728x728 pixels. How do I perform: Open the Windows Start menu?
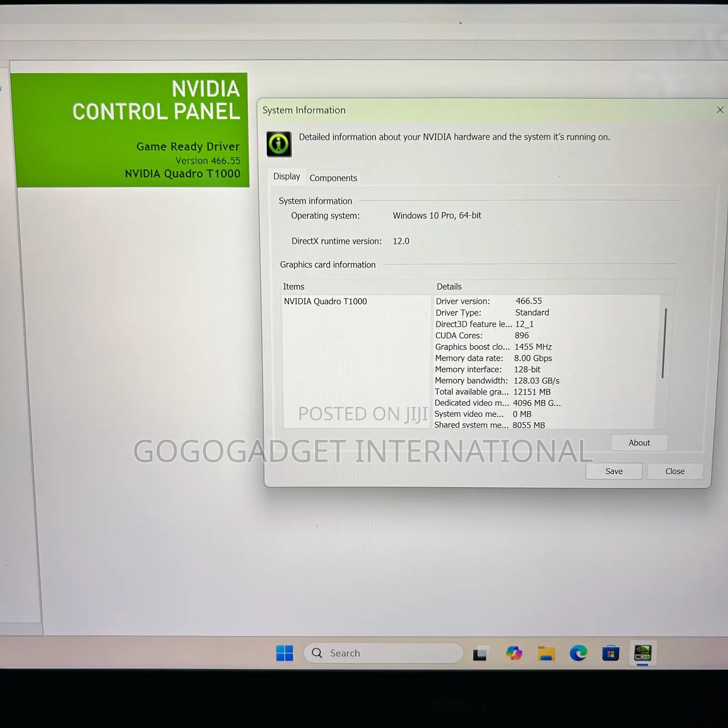coord(285,653)
